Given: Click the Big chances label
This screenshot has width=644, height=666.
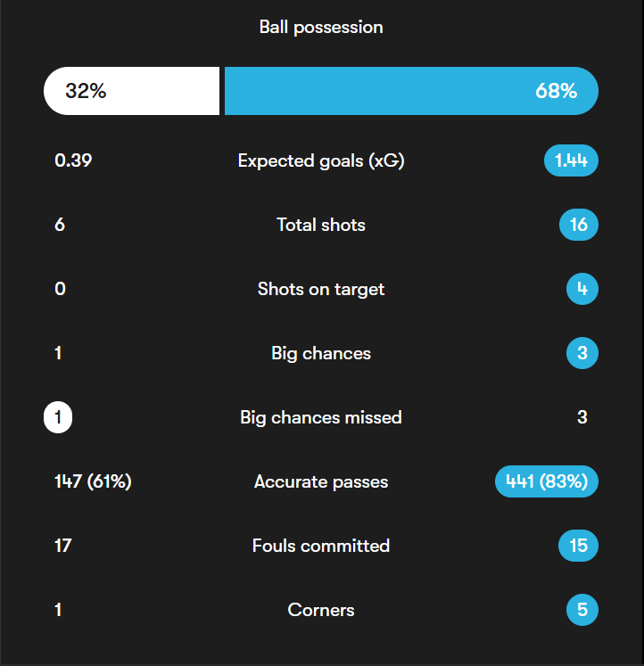Looking at the screenshot, I should 321,354.
